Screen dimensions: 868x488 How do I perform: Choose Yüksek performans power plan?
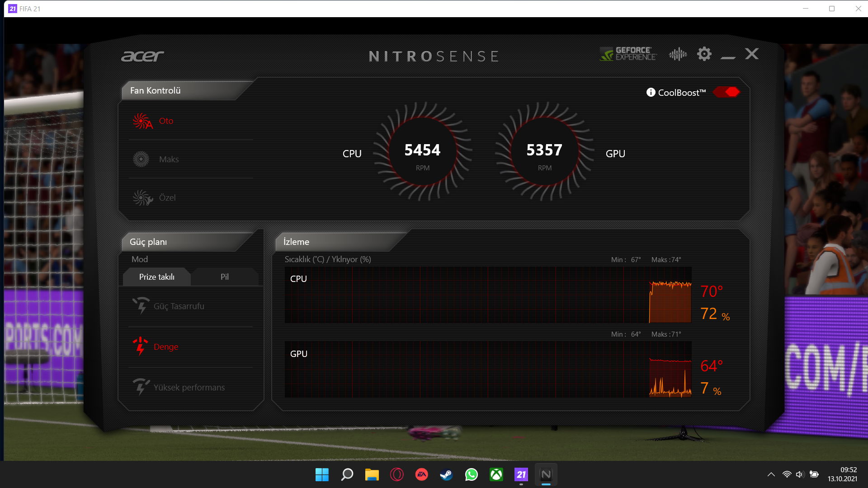coord(189,388)
